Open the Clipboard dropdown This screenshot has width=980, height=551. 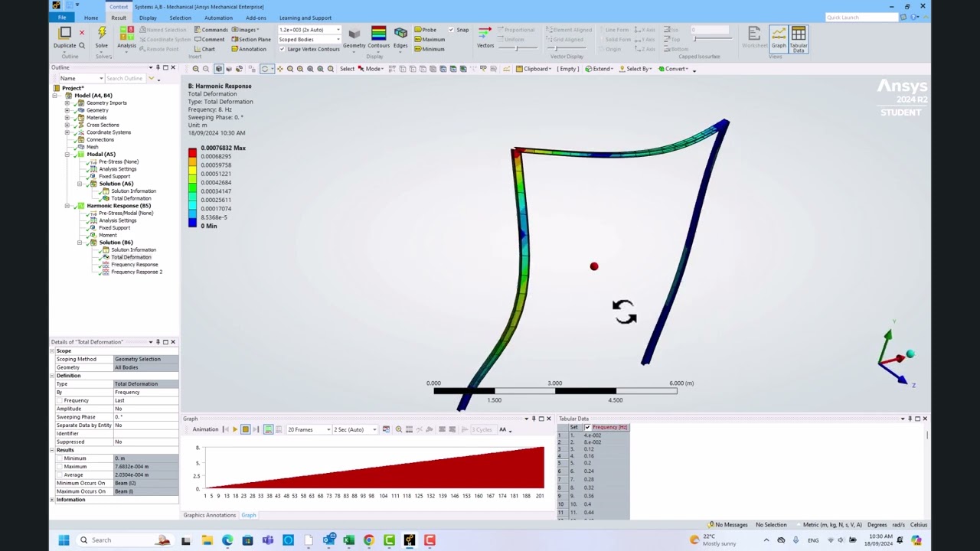click(x=534, y=69)
